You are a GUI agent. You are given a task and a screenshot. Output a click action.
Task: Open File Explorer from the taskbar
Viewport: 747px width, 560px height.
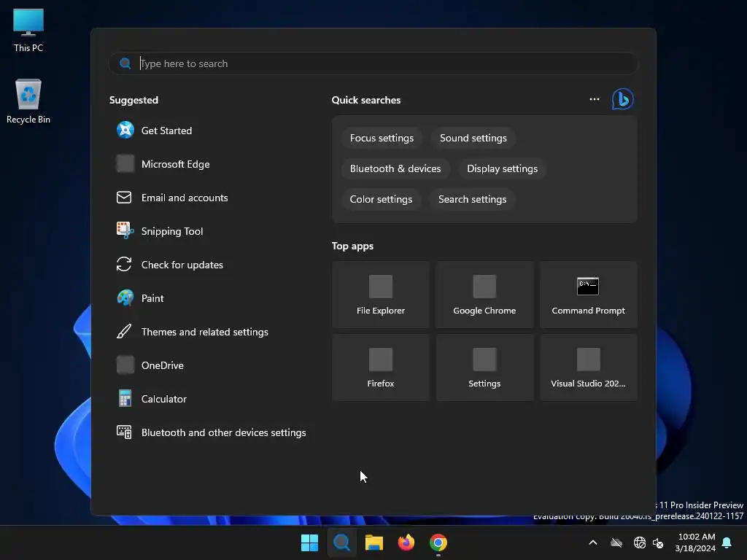[374, 542]
